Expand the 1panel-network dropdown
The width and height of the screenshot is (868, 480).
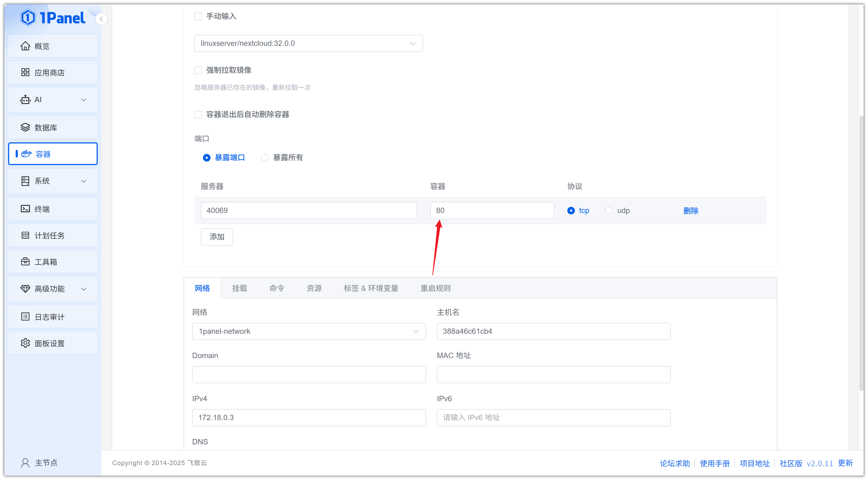pyautogui.click(x=309, y=331)
